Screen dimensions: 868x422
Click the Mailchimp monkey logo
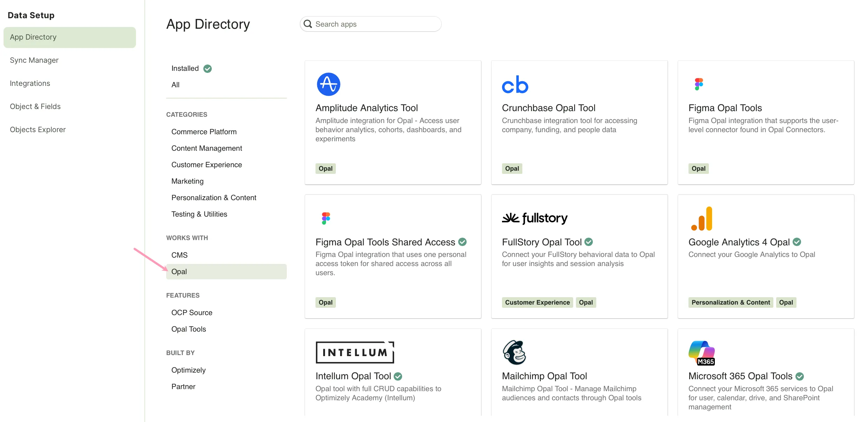tap(514, 352)
